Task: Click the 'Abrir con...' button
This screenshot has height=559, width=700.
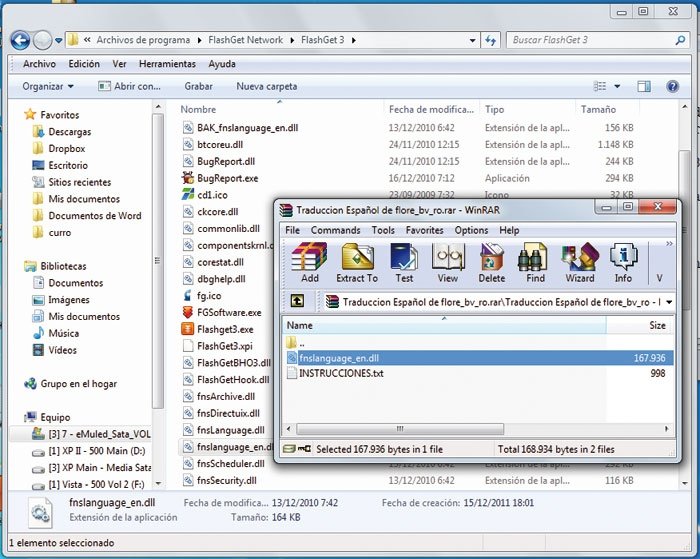Action: coord(129,86)
